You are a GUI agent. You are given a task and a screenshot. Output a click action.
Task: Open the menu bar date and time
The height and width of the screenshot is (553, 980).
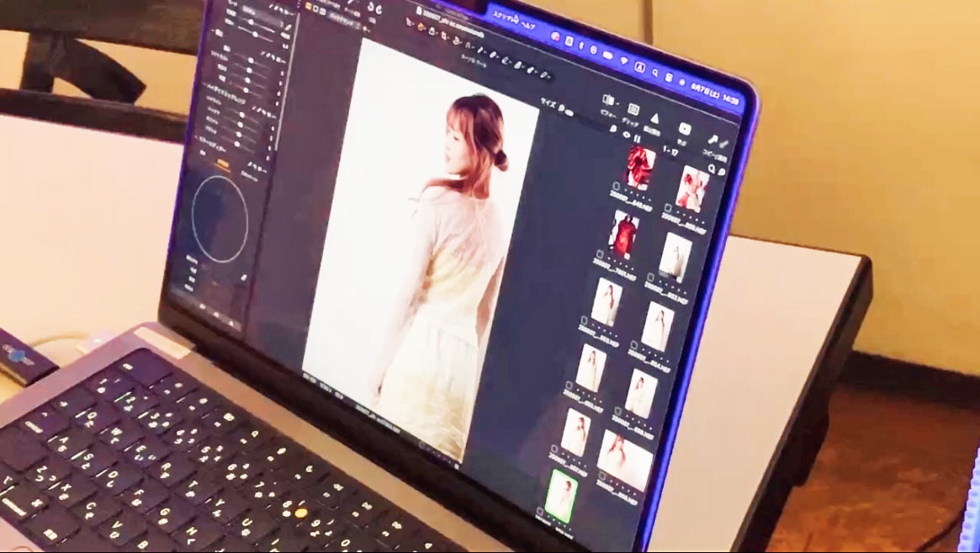pyautogui.click(x=715, y=93)
